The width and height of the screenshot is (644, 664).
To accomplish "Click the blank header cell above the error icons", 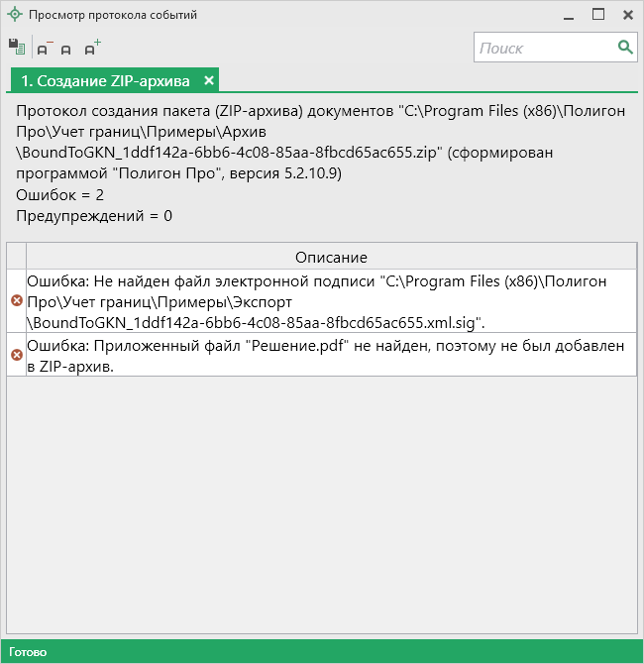I will pos(16,257).
